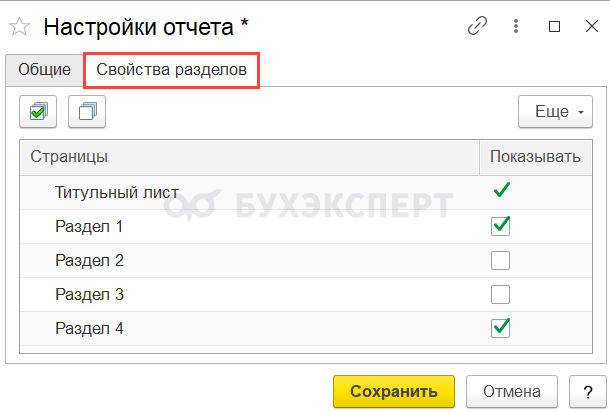610x412 pixels.
Task: Enable the Раздел 3 checkbox
Action: (x=500, y=295)
